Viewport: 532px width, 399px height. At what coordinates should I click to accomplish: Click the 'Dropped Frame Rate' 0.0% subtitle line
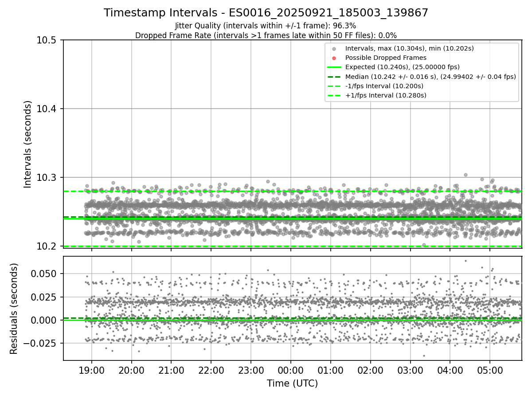266,35
